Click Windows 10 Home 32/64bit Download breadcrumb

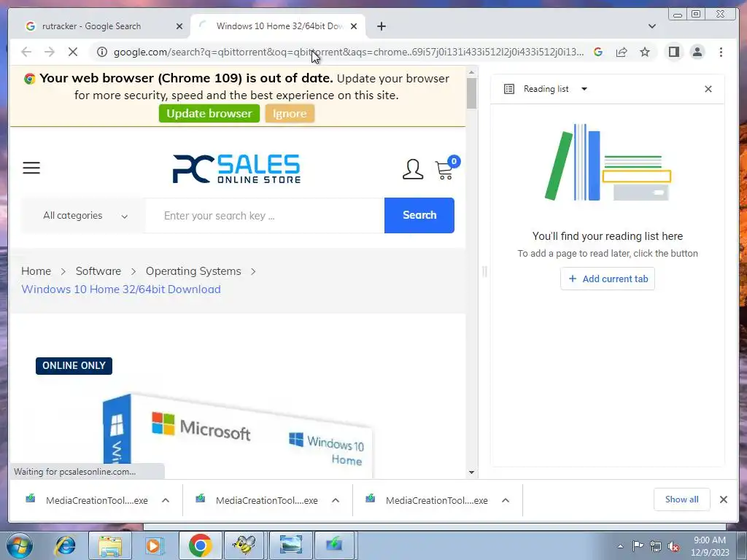tap(121, 289)
